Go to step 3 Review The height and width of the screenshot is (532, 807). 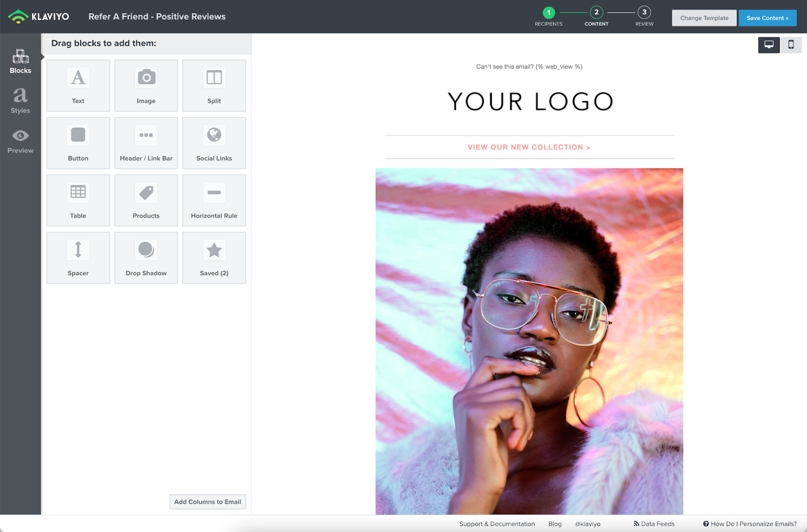tap(645, 17)
